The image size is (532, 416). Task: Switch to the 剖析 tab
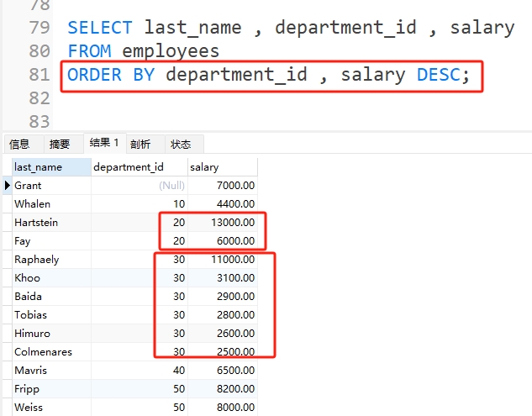pyautogui.click(x=140, y=145)
